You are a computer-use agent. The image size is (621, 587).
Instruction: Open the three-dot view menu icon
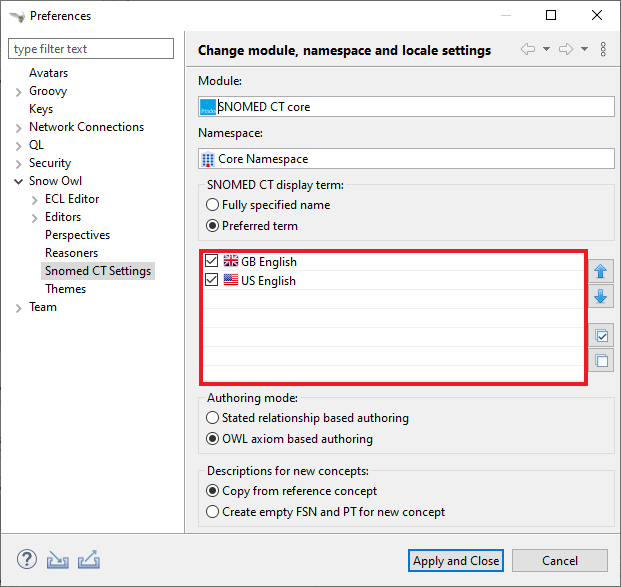click(x=603, y=49)
